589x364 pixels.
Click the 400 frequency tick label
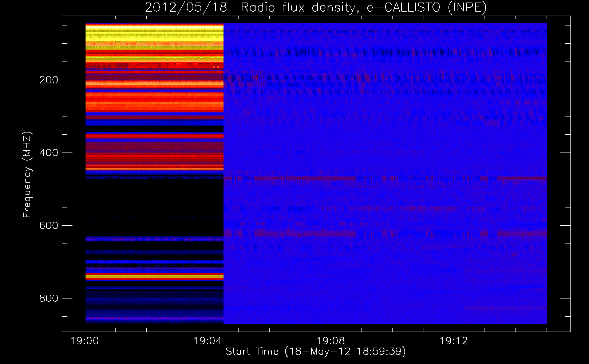[49, 153]
